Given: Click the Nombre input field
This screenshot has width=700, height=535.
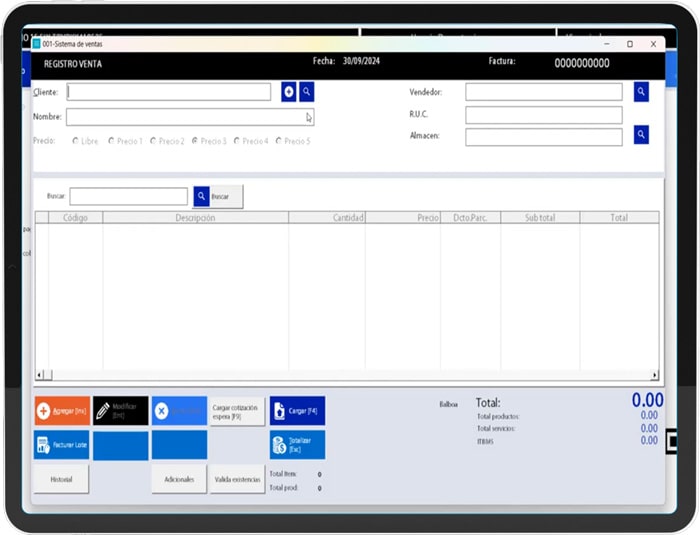Looking at the screenshot, I should (x=190, y=117).
